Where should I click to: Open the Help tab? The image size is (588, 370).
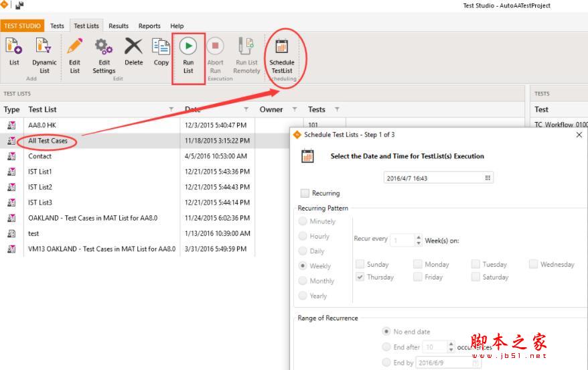click(177, 26)
